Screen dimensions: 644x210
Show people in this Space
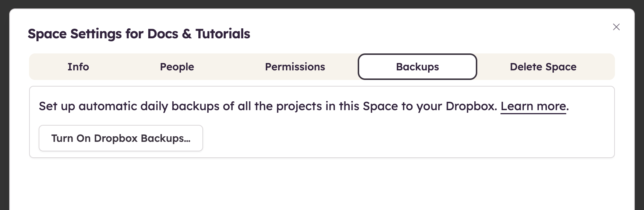point(177,67)
